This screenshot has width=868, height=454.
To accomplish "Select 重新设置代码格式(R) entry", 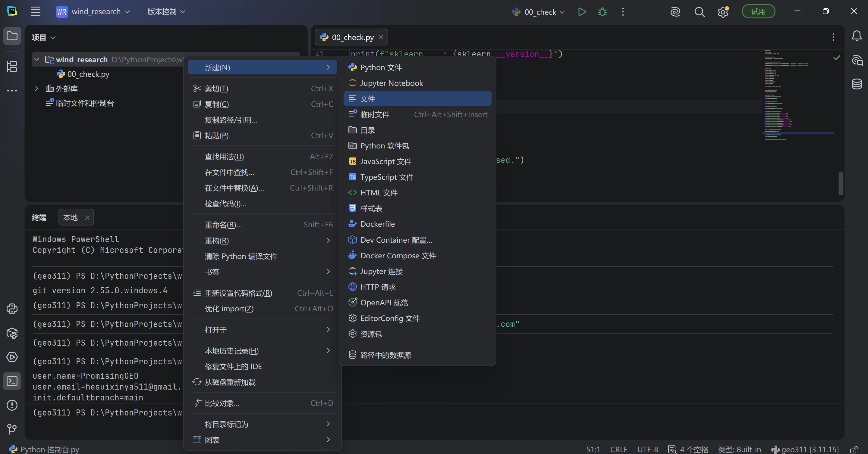I will 263,293.
